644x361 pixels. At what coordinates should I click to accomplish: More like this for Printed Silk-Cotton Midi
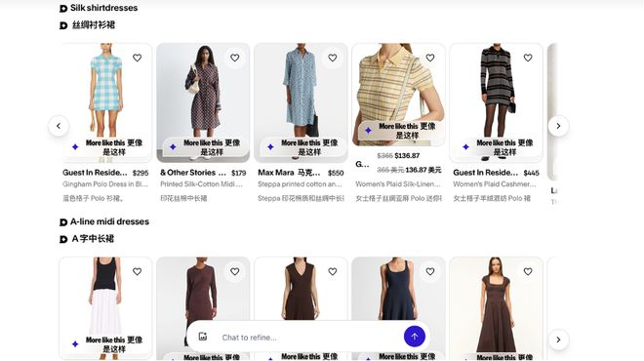205,147
